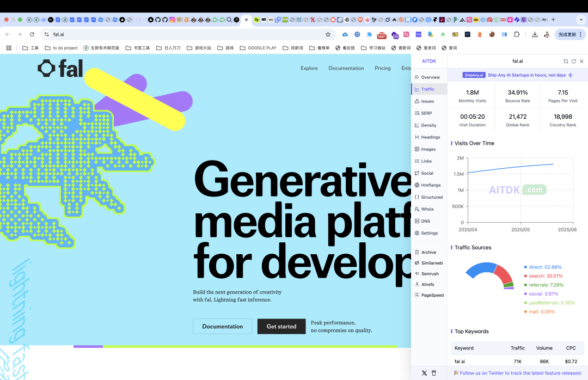This screenshot has width=588, height=380.
Task: Bookmark this page with star icon
Action: tap(328, 34)
